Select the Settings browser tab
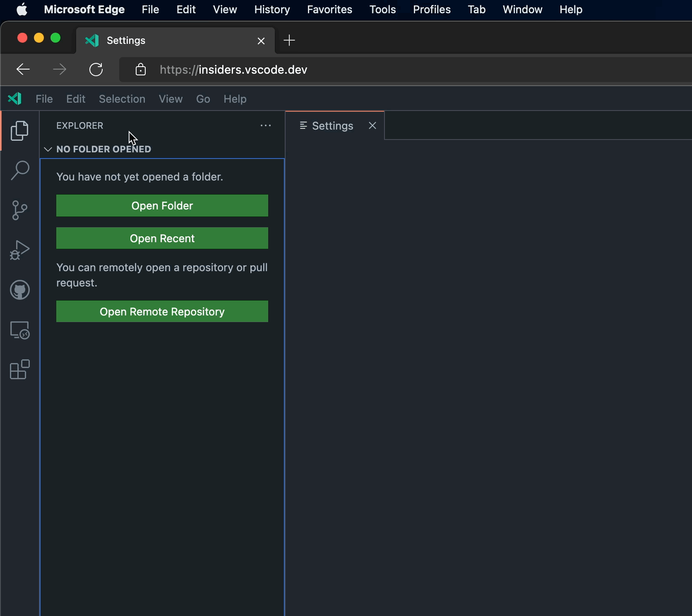Viewport: 692px width, 616px height. point(175,41)
